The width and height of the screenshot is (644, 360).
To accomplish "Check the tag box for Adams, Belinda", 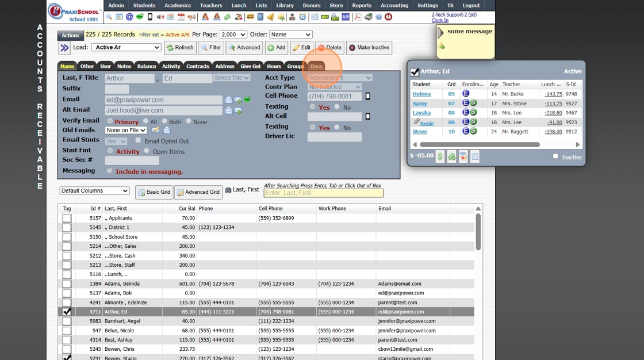I will click(x=67, y=284).
